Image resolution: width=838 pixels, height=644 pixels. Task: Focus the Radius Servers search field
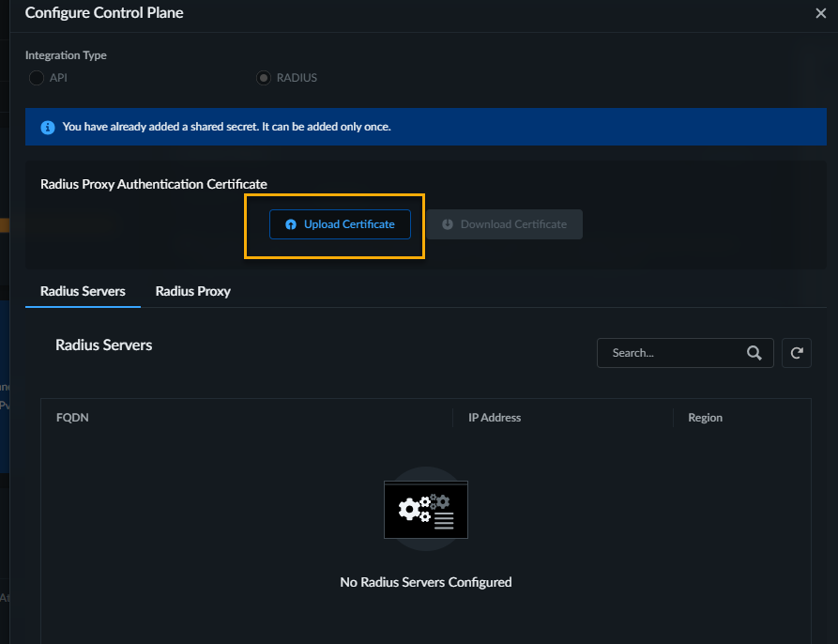(x=671, y=353)
